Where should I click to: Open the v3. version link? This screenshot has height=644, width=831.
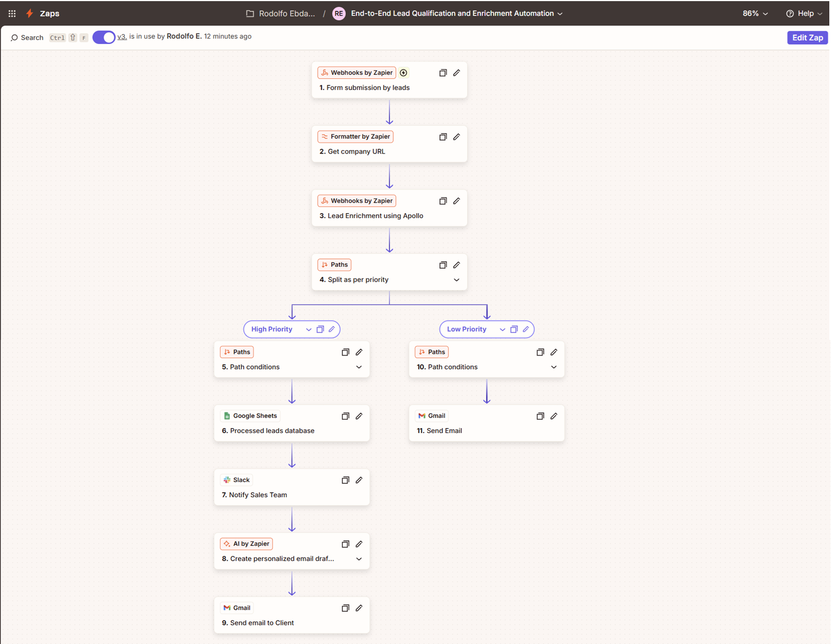122,36
